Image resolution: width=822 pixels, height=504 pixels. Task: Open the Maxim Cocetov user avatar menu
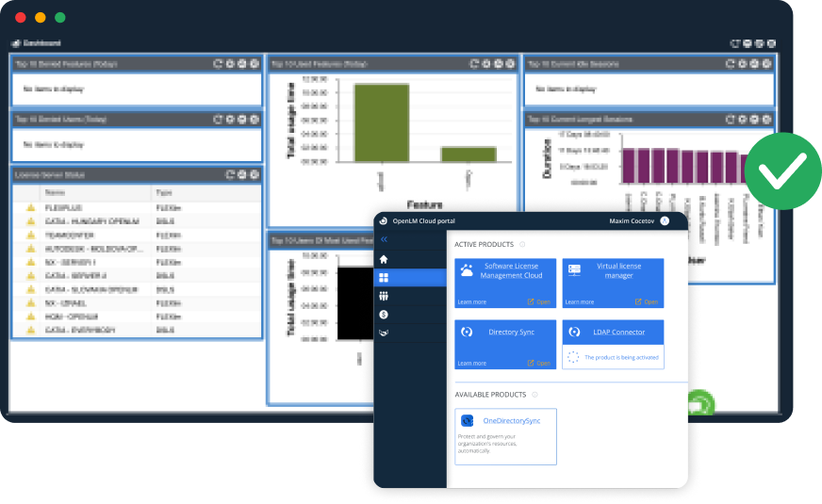click(665, 220)
